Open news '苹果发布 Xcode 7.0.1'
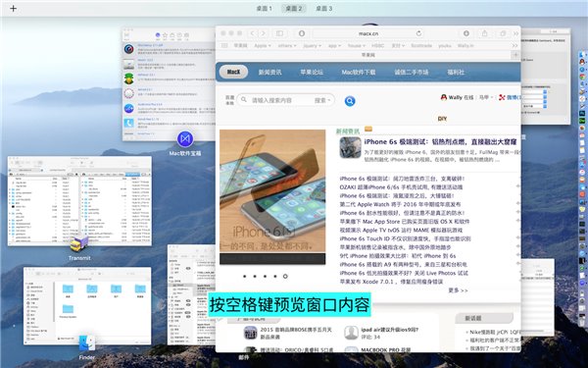The width and height of the screenshot is (588, 368). pyautogui.click(x=391, y=282)
